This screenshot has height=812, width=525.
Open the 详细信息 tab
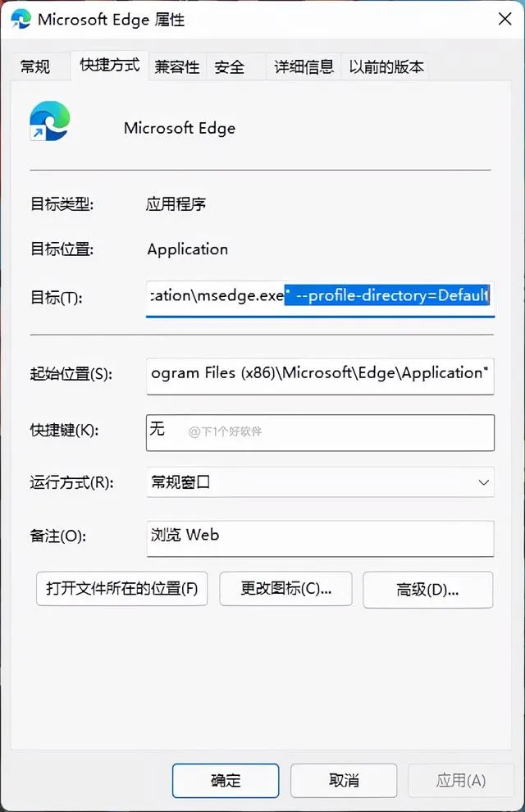(304, 66)
